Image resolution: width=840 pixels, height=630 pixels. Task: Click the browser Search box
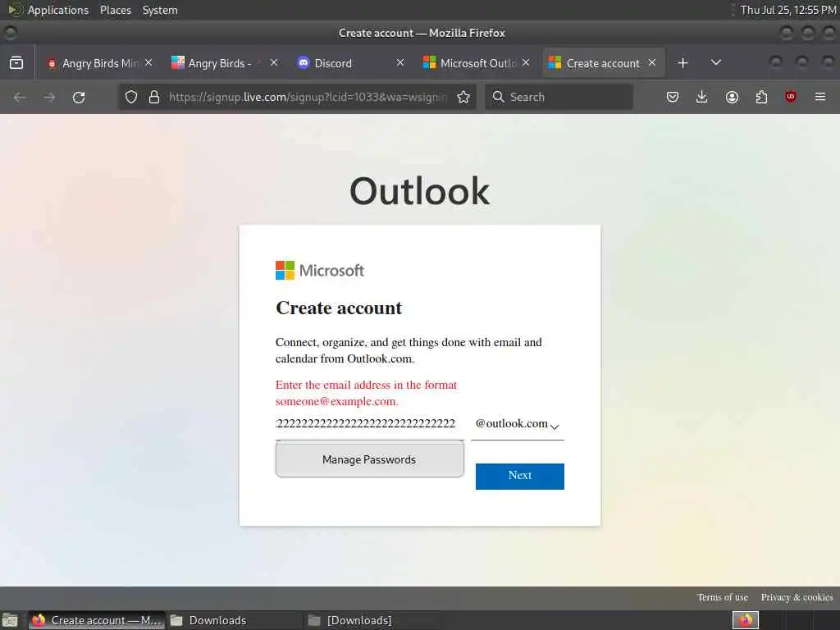559,97
